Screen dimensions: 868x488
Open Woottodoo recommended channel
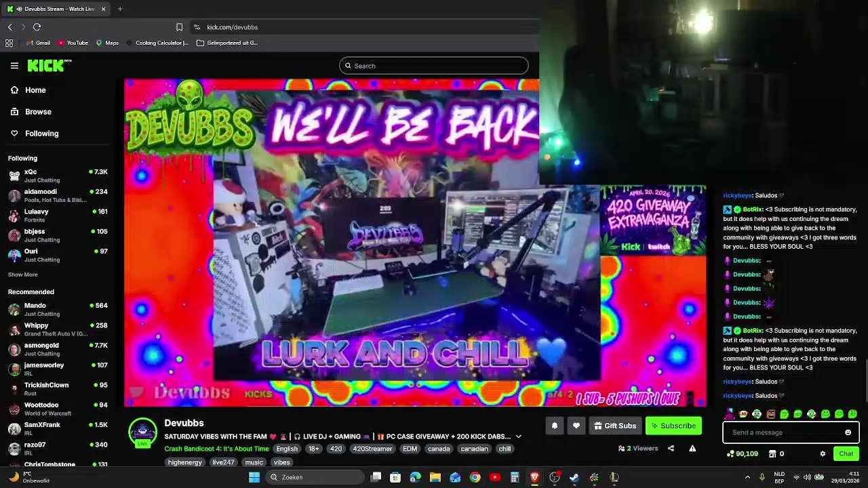(58, 409)
